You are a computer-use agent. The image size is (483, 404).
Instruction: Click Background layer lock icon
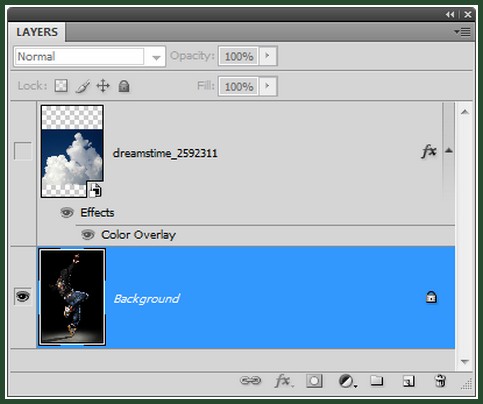coord(431,297)
